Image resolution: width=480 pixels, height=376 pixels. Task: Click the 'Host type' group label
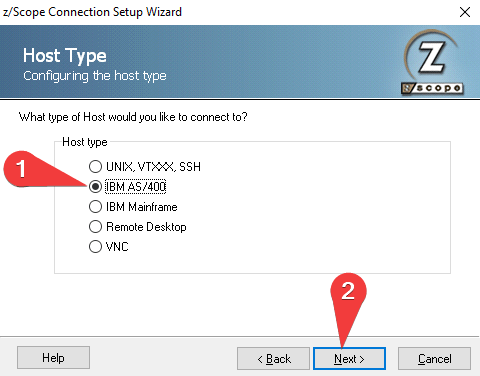pos(85,142)
